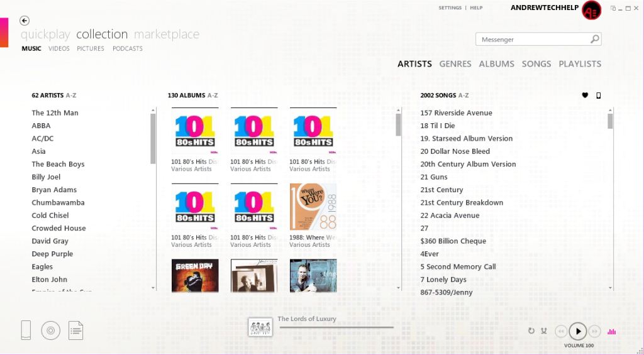Click the search magnifier icon
The height and width of the screenshot is (355, 644).
(x=595, y=39)
